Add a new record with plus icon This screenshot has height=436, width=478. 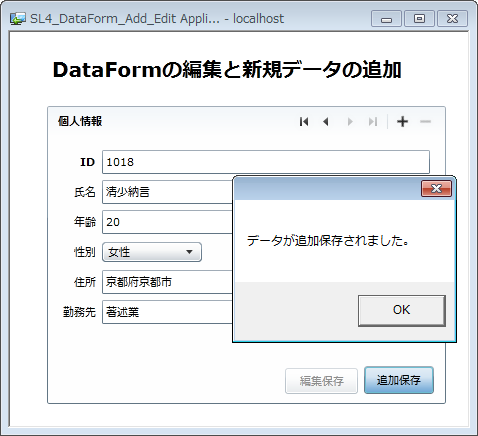click(x=402, y=122)
